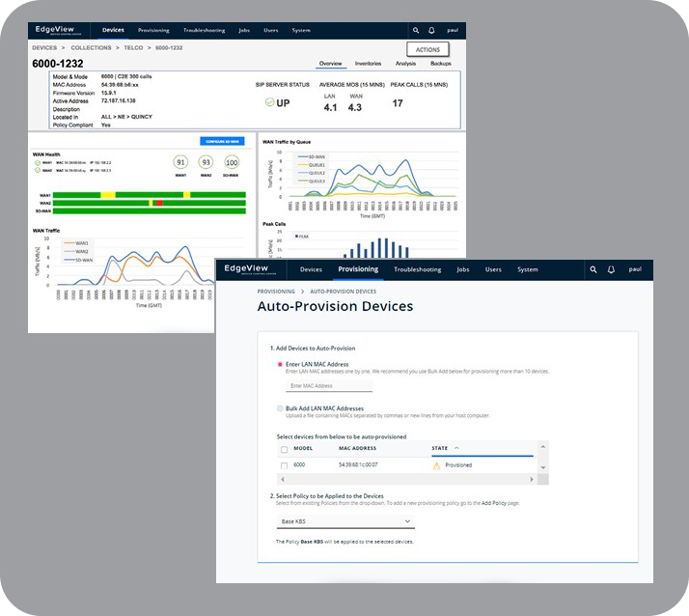The height and width of the screenshot is (616, 689).
Task: Click the SD-WAN health score circle showing 100
Action: [x=231, y=162]
